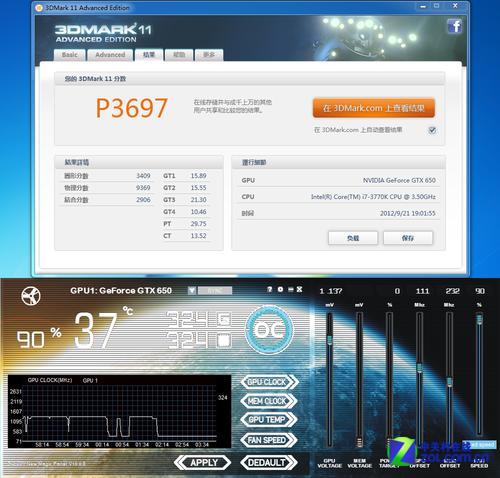Click the P3697 overall score
The width and height of the screenshot is (500, 478).
click(x=131, y=108)
